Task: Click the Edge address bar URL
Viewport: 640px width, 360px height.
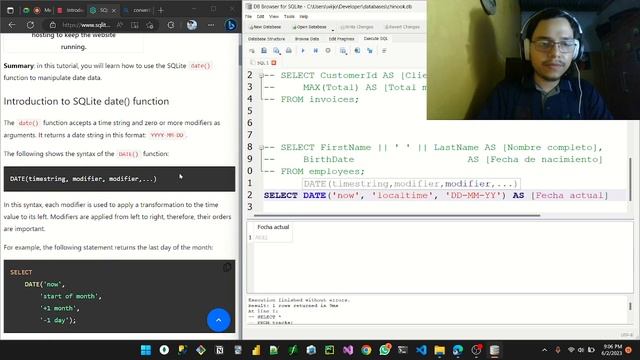Action: tap(86, 25)
